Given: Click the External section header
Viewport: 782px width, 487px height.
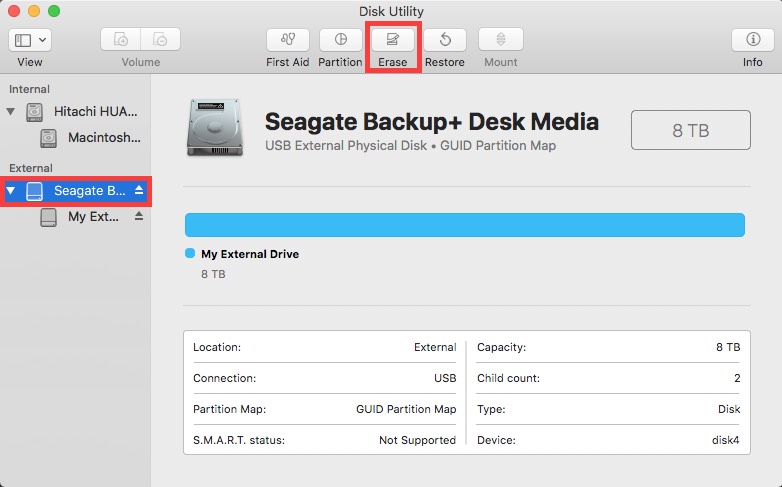Looking at the screenshot, I should pyautogui.click(x=31, y=168).
